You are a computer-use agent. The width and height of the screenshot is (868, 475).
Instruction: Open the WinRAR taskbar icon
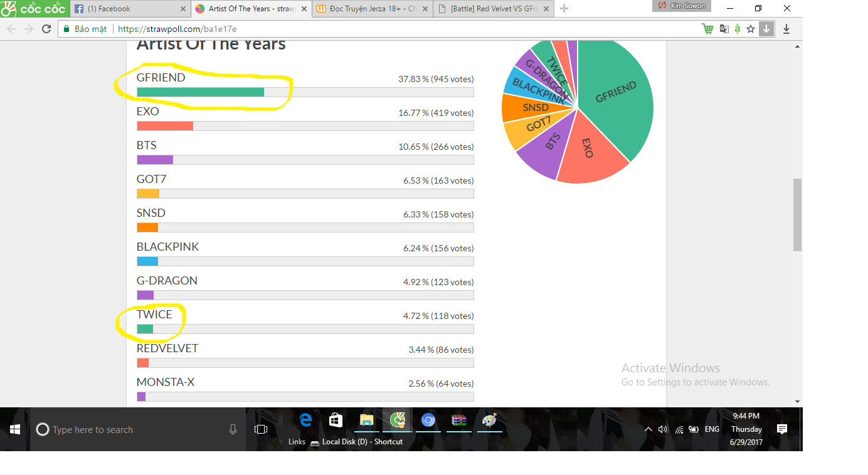click(x=458, y=420)
